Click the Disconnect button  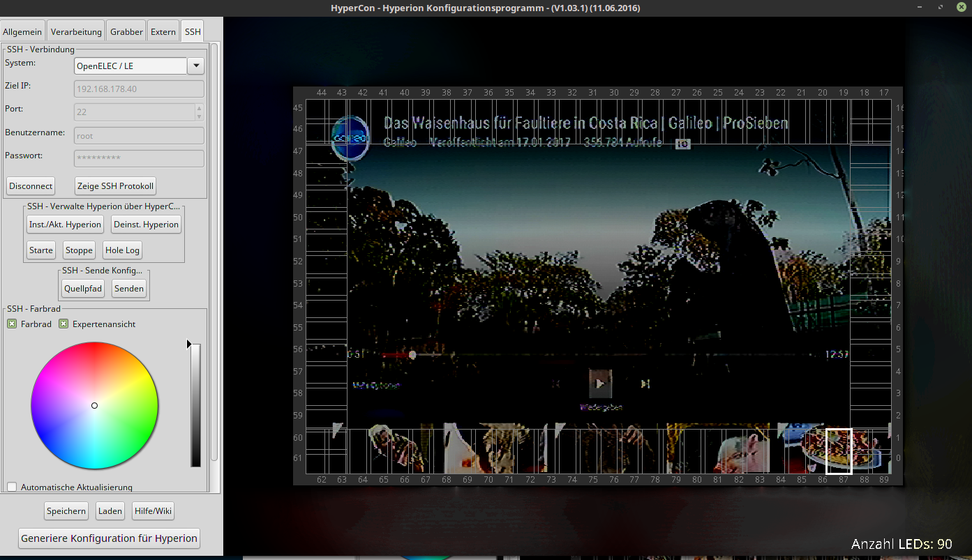31,186
